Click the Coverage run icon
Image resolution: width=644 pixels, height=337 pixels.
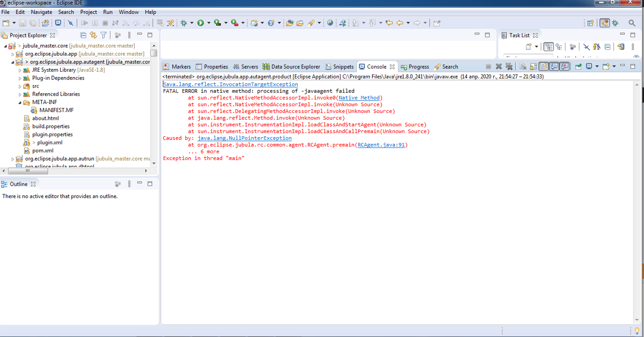217,23
